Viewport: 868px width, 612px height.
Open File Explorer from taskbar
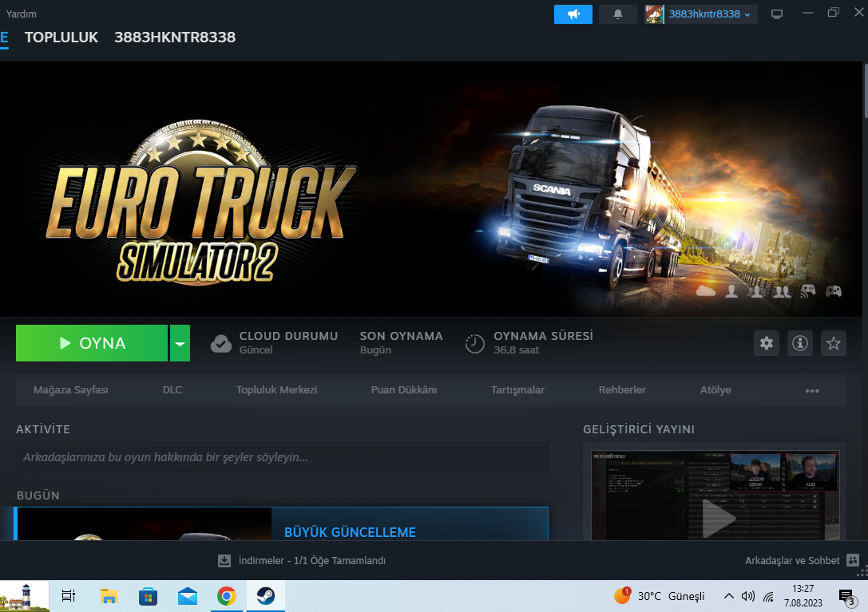tap(109, 596)
